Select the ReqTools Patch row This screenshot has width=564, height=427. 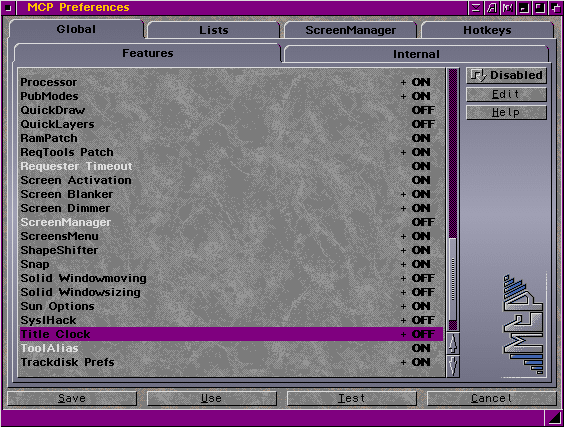pos(231,153)
